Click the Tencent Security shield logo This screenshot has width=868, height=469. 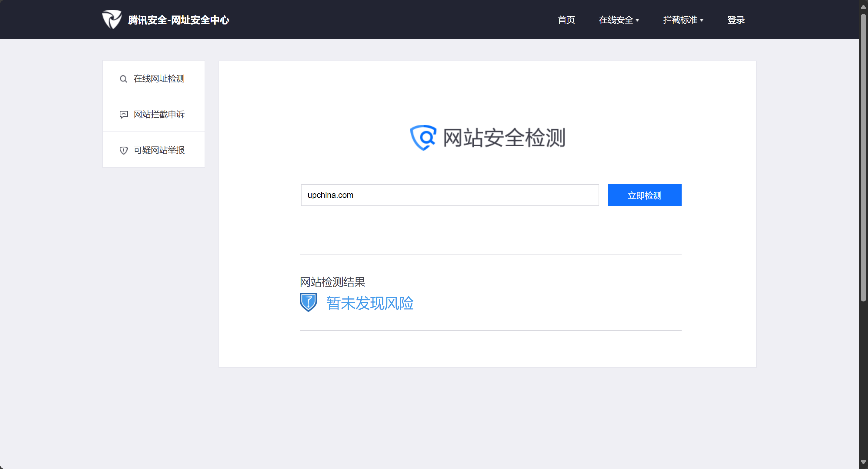point(112,19)
